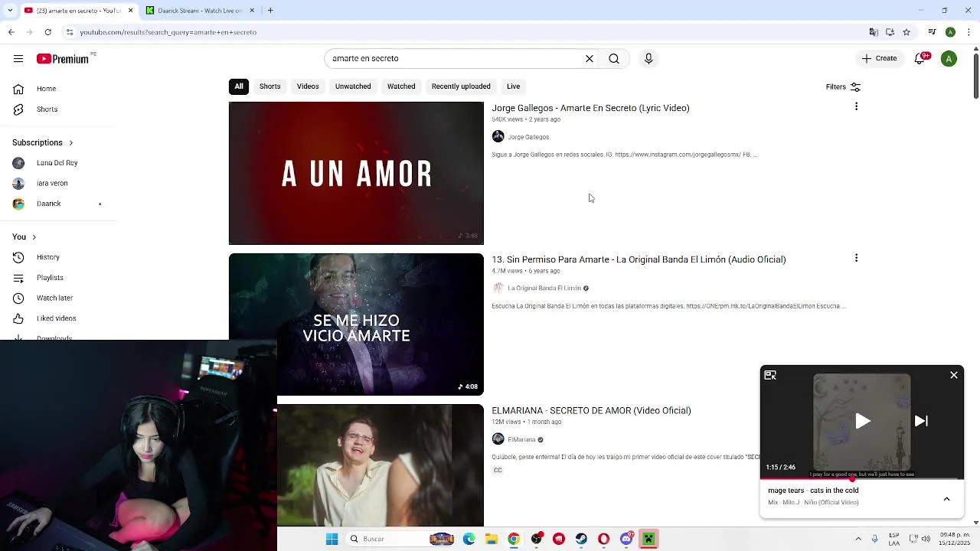Click the Create button
The image size is (980, 551).
[x=879, y=59]
